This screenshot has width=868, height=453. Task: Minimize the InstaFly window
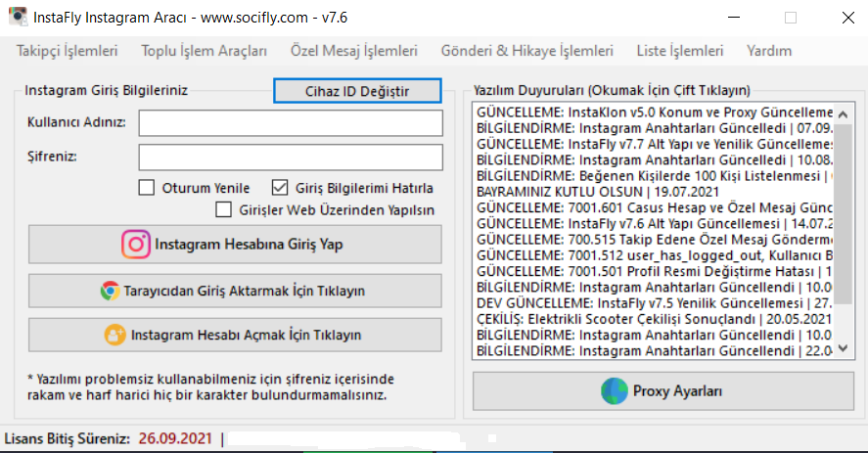pos(734,18)
